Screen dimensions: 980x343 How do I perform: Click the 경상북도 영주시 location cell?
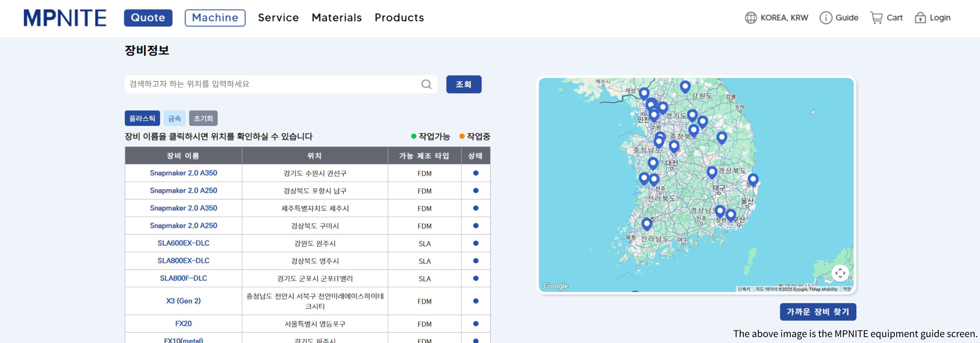[x=315, y=261]
